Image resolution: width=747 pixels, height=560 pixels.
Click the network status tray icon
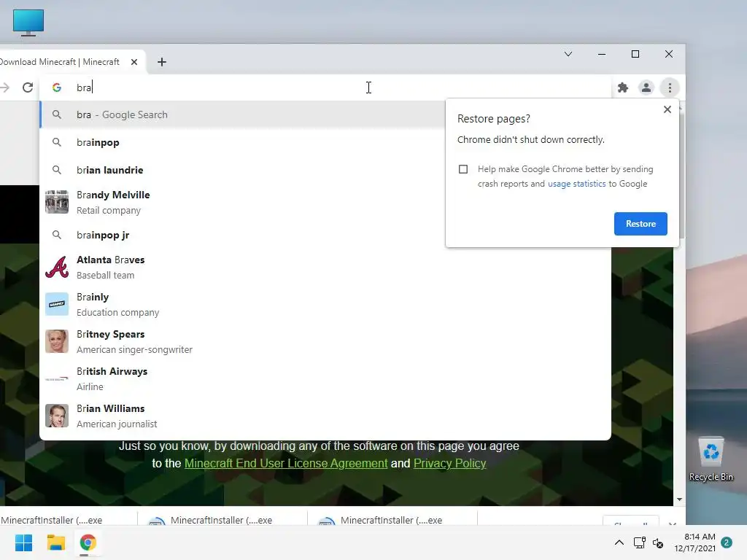pyautogui.click(x=639, y=542)
